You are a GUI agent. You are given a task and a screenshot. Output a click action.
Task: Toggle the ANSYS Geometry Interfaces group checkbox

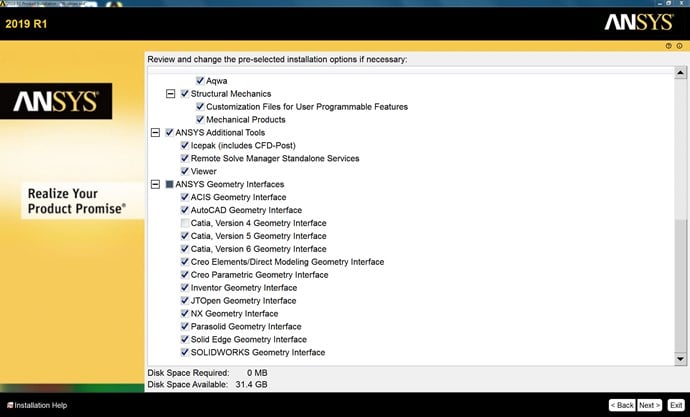click(169, 184)
